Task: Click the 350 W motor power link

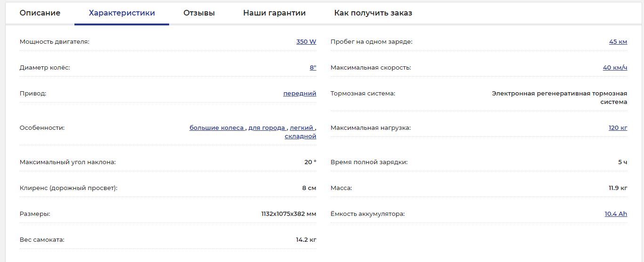Action: pyautogui.click(x=306, y=41)
